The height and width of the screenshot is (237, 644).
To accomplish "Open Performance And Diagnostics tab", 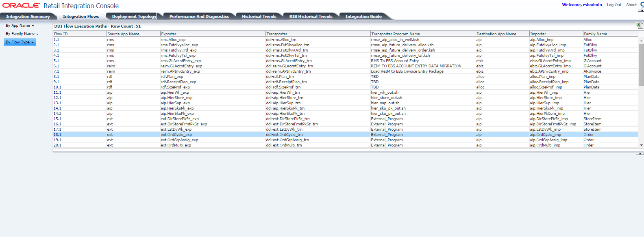I will tap(199, 16).
